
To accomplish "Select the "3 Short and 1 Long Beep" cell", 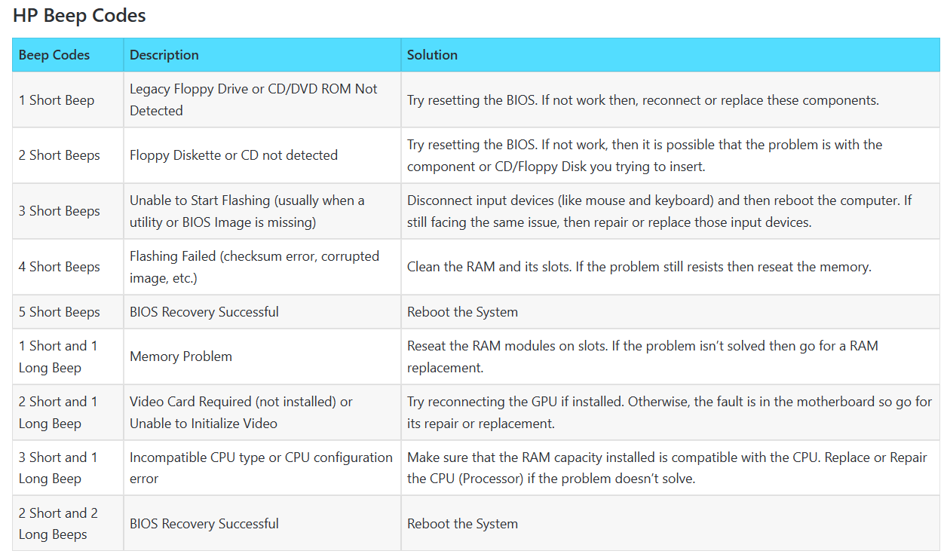I will [x=58, y=468].
